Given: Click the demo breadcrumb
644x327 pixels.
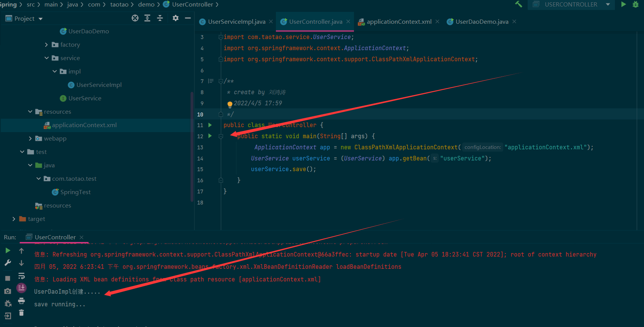Looking at the screenshot, I should 146,5.
